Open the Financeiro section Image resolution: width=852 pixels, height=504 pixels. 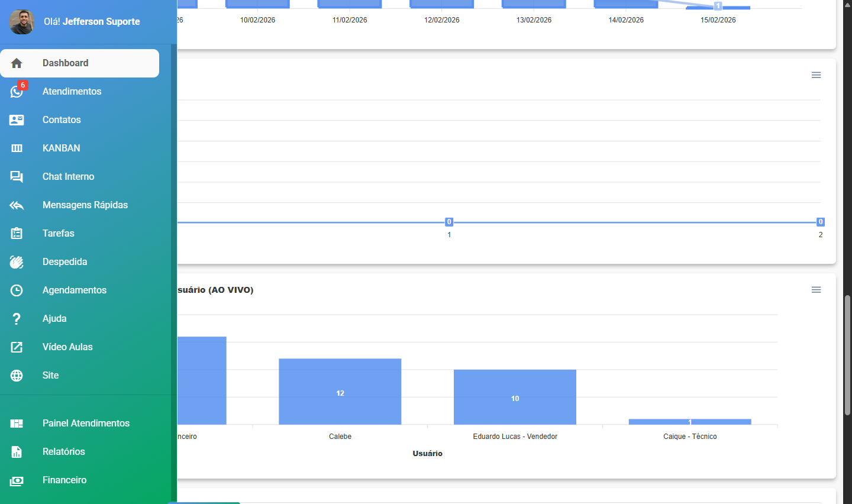pyautogui.click(x=64, y=480)
